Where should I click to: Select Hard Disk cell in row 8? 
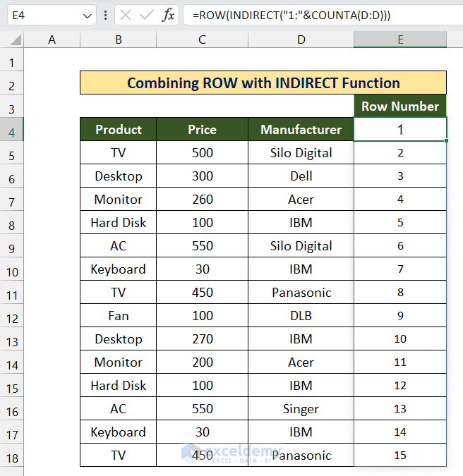(119, 223)
